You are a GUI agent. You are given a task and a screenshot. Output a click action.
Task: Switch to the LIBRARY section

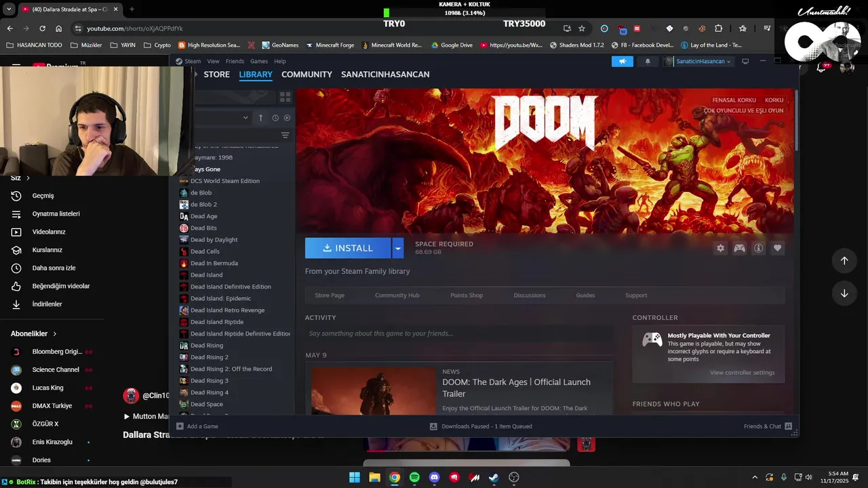click(256, 75)
